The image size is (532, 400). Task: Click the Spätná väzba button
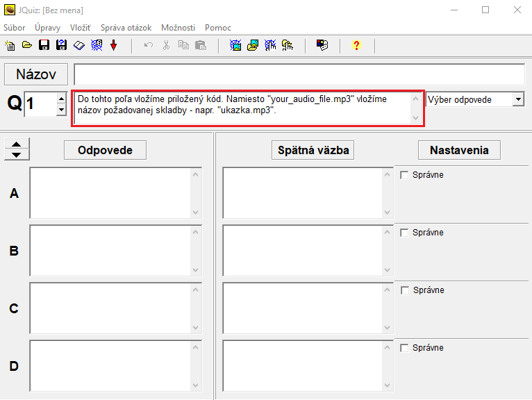[x=313, y=150]
